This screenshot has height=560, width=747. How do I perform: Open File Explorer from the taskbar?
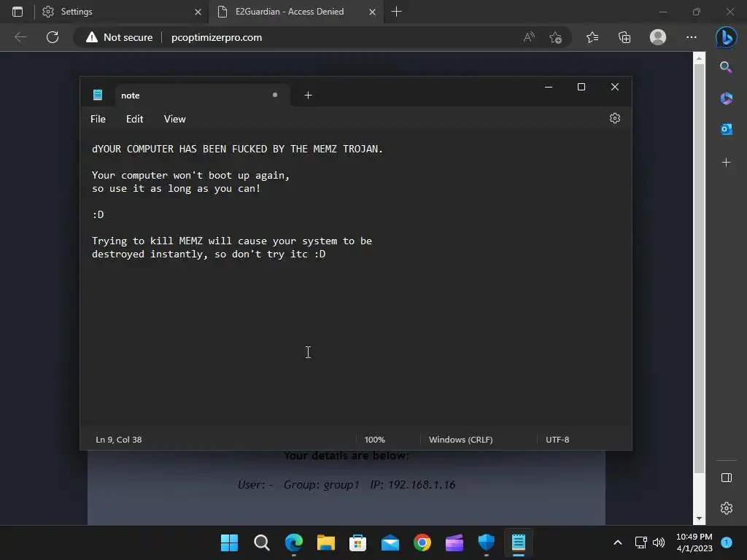(326, 542)
